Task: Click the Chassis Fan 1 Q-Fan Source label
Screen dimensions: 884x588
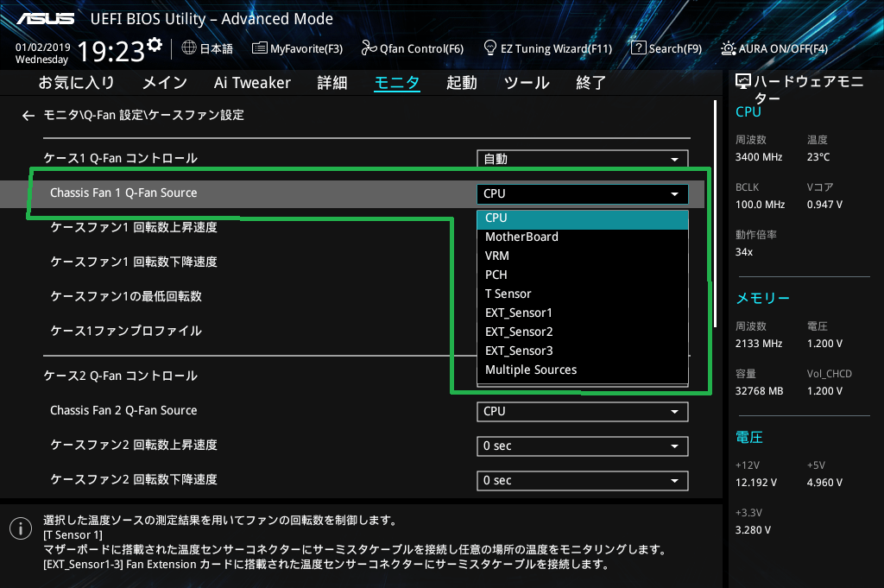Action: coord(123,193)
